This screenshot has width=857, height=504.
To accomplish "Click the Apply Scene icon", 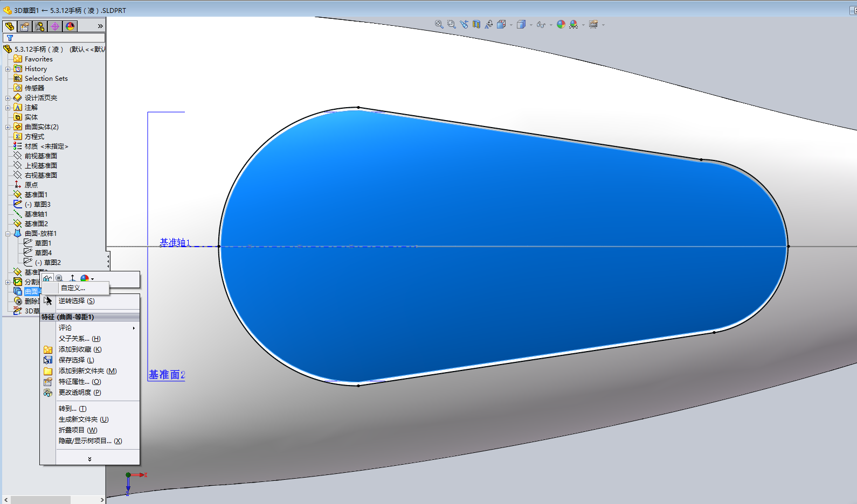I will pos(573,24).
